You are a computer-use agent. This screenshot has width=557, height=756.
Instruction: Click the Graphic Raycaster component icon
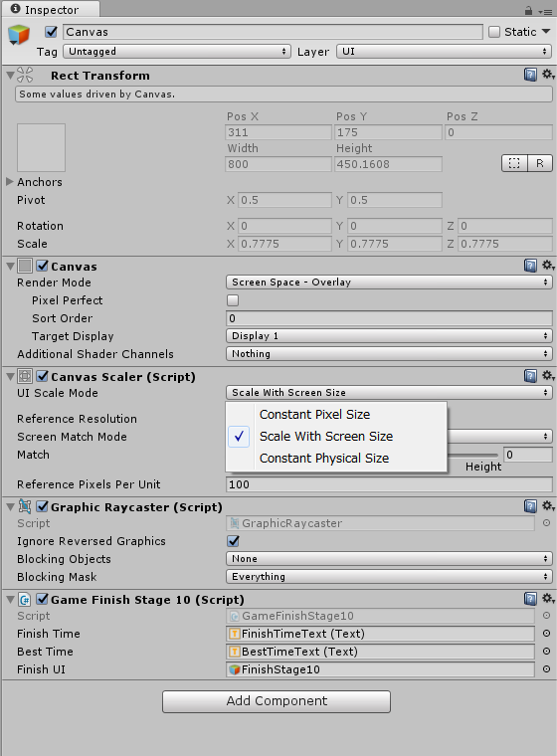25,506
